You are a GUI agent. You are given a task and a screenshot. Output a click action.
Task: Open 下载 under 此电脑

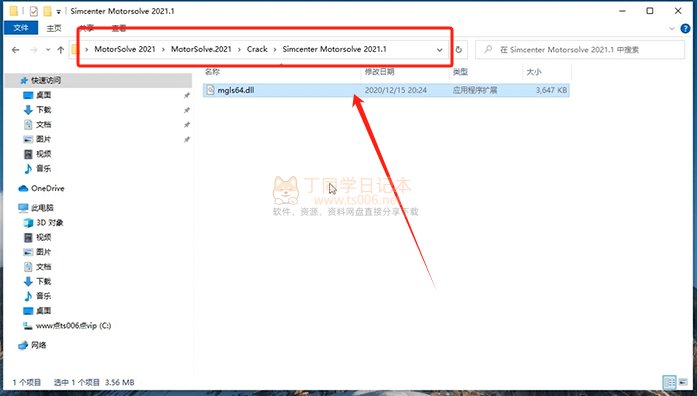click(44, 281)
